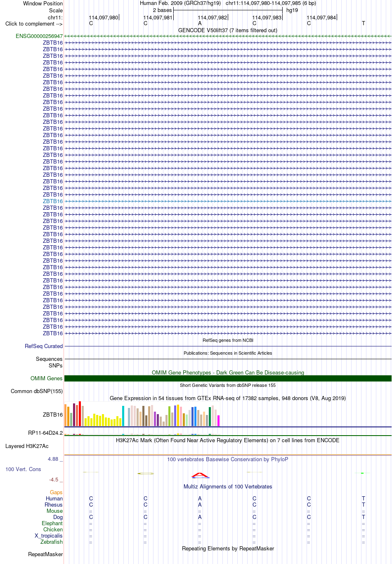Click the dark green OMIM gene bar
Screen dimensions: 392x564
pos(228,379)
